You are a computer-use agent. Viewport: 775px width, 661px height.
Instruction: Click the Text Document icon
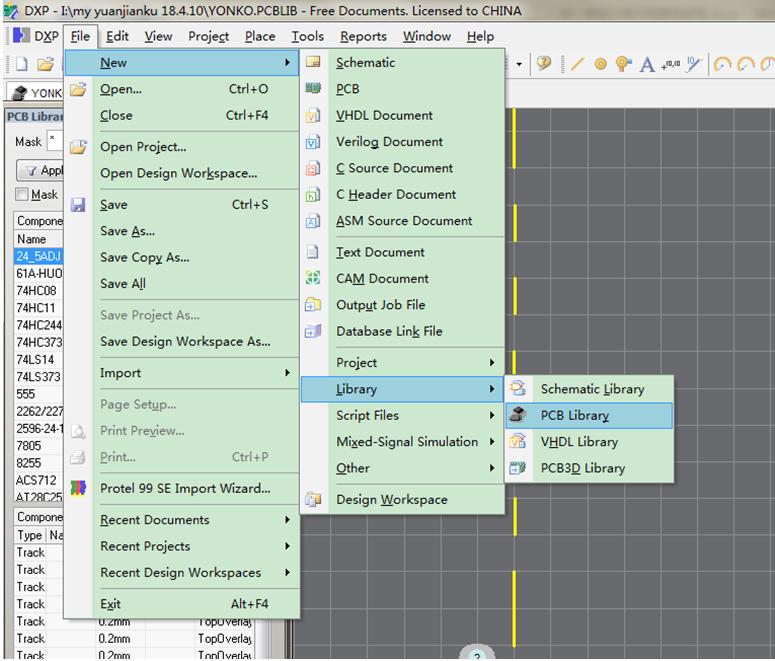[x=313, y=252]
